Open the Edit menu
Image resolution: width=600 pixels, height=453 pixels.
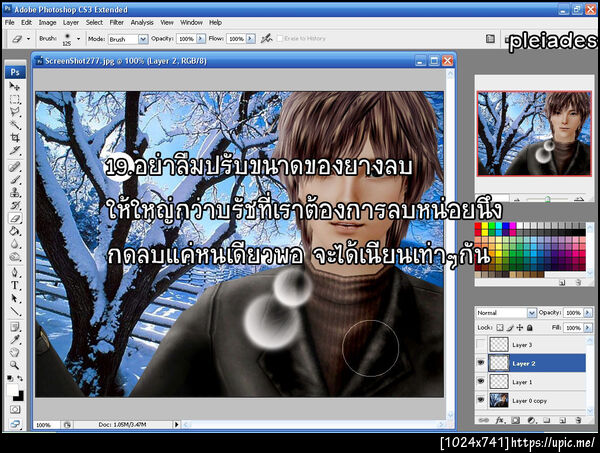[x=26, y=23]
